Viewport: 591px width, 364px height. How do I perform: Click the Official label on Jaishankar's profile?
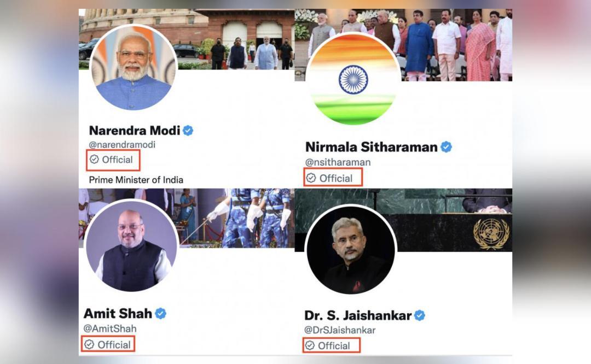pos(334,346)
